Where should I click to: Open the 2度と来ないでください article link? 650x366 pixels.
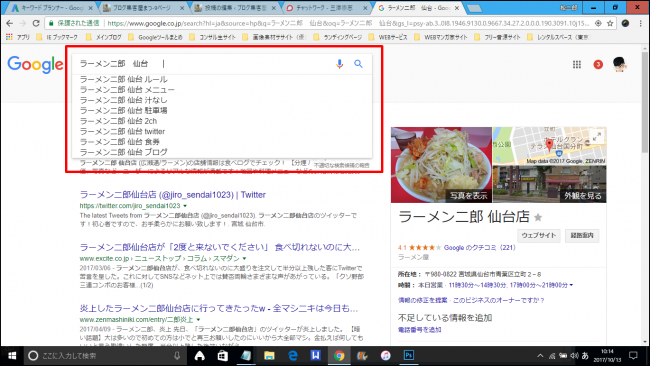[x=220, y=247]
